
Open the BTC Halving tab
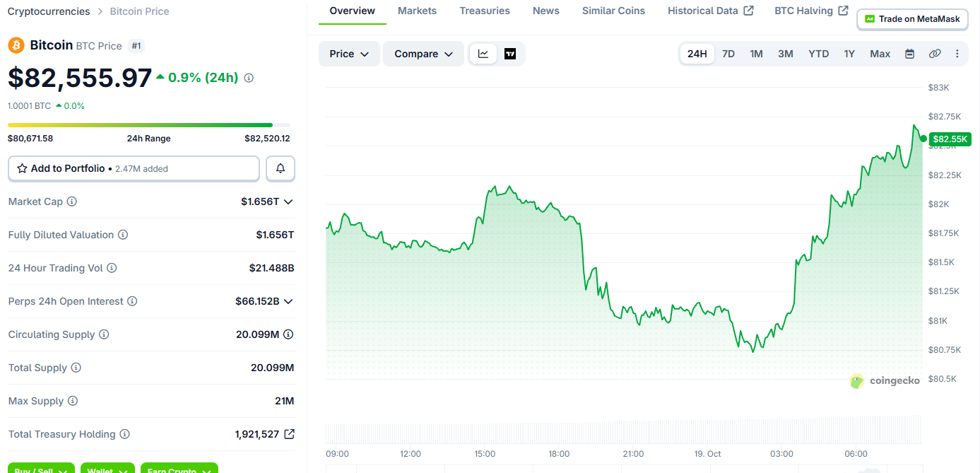pos(811,11)
